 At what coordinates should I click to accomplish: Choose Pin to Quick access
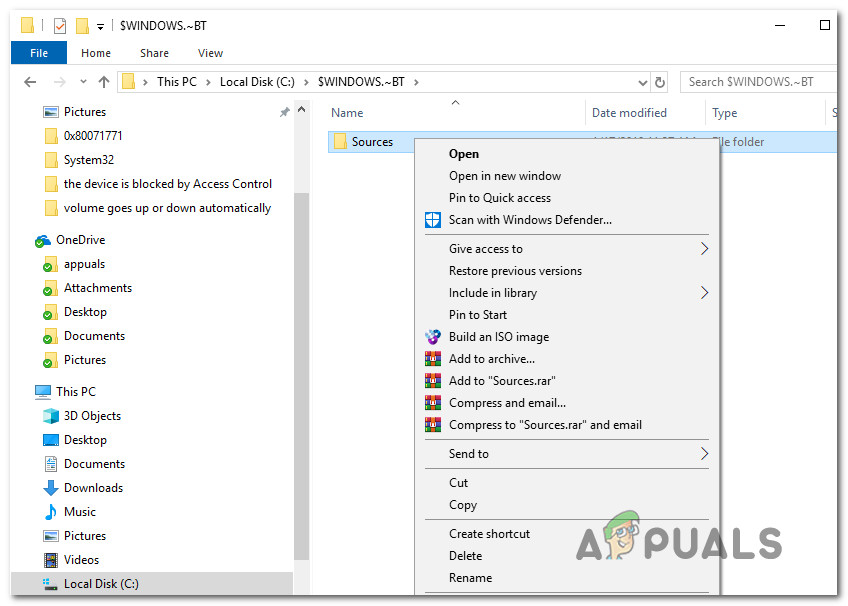click(500, 198)
